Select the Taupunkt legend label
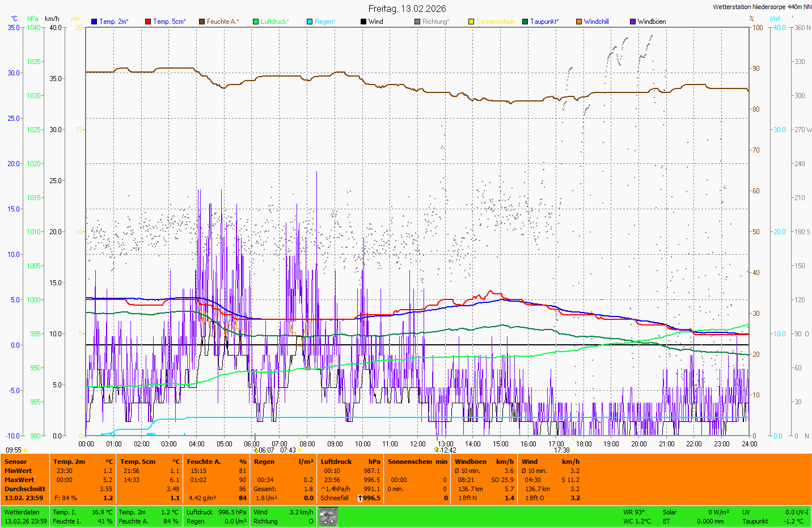Image resolution: width=812 pixels, height=528 pixels. [x=544, y=22]
